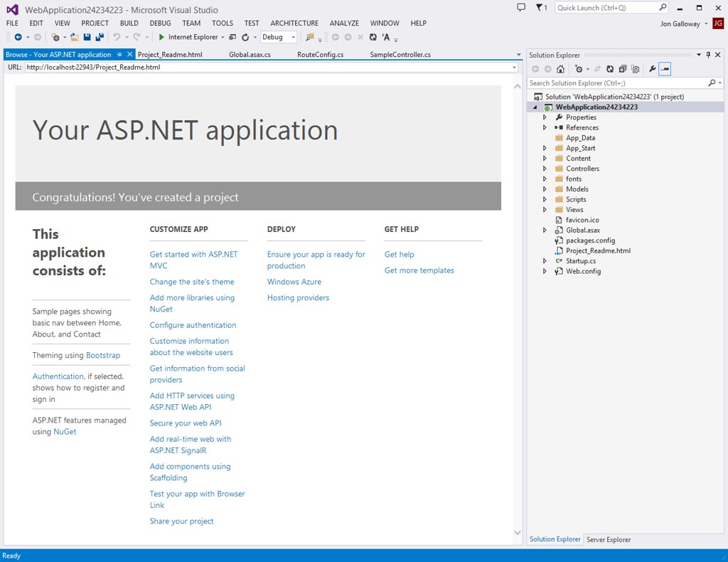The image size is (728, 562).
Task: Open the BUILD menu
Action: coord(129,23)
